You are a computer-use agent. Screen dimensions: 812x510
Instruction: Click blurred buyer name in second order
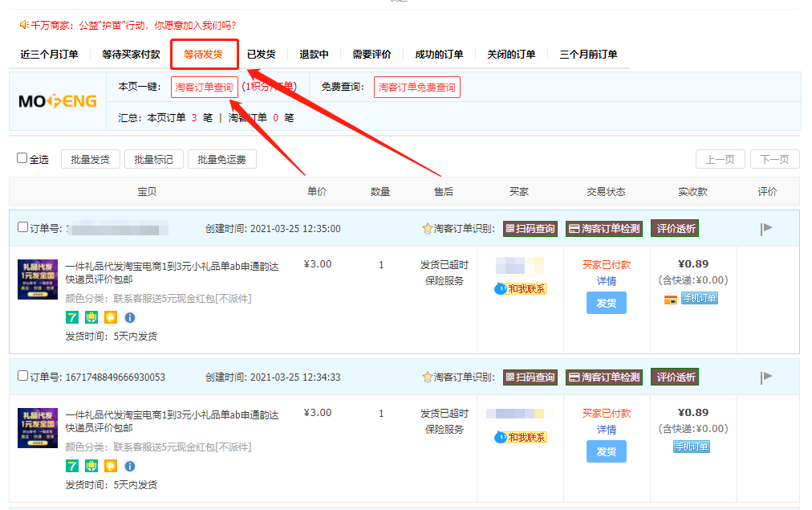[519, 413]
